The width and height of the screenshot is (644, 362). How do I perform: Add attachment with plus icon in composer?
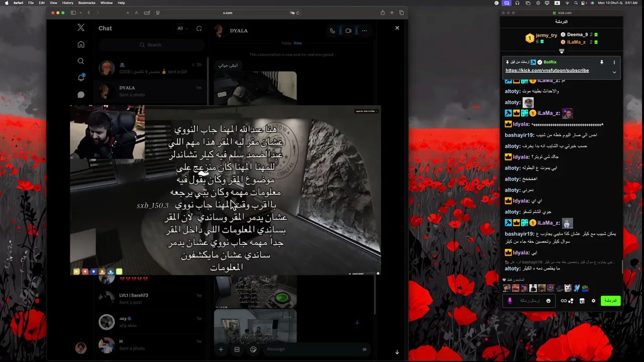tap(220, 349)
